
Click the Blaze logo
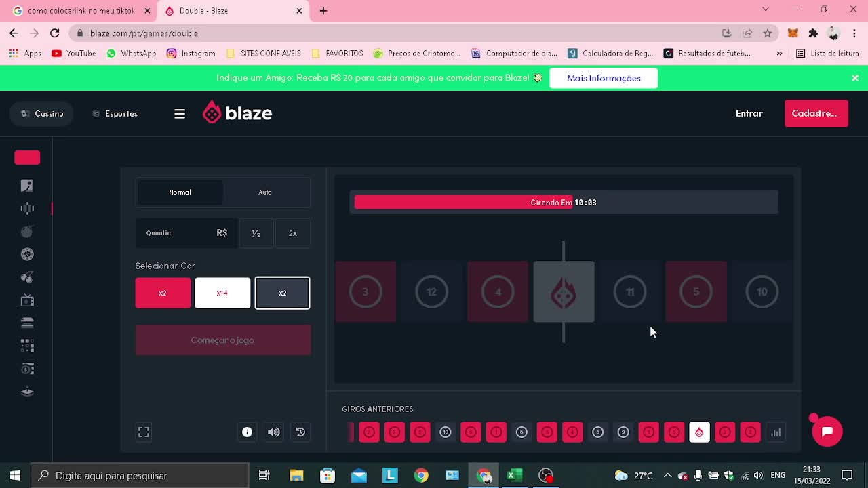pos(237,113)
